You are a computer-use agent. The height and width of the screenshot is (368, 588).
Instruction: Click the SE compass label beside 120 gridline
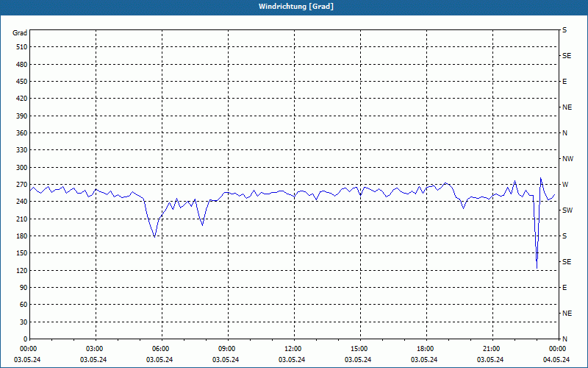point(567,262)
